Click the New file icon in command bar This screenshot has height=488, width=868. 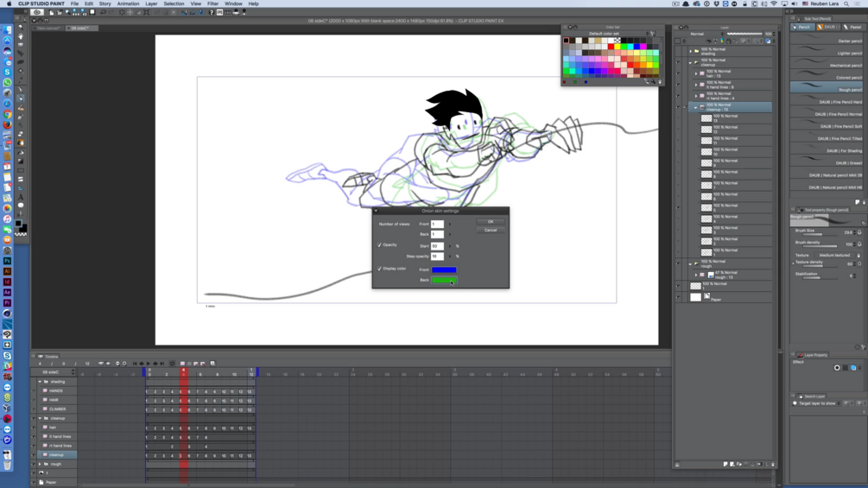(52, 12)
